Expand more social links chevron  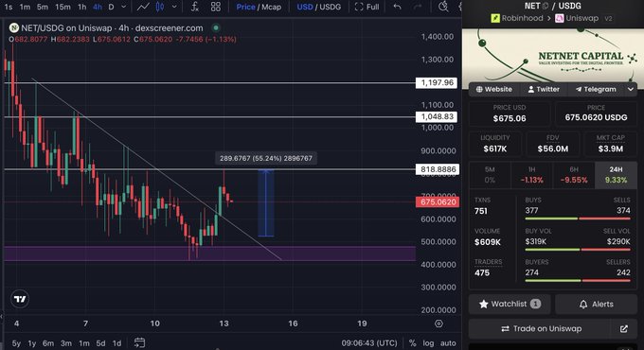(x=631, y=89)
